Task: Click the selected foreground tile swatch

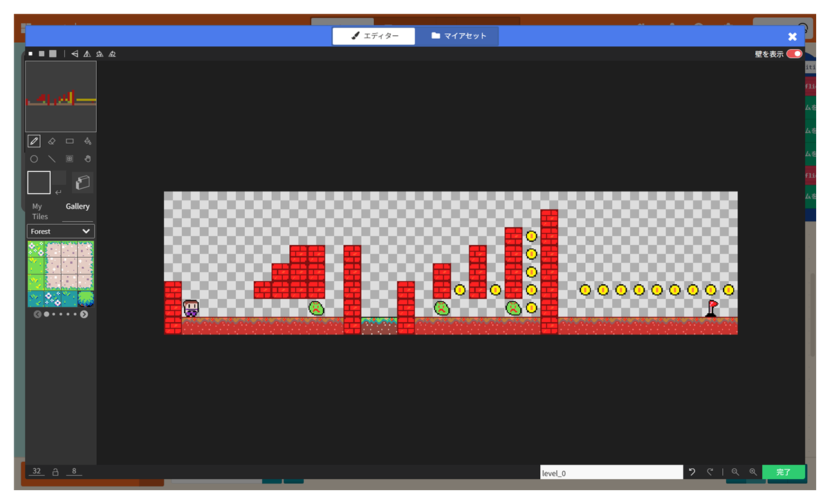Action: tap(39, 183)
